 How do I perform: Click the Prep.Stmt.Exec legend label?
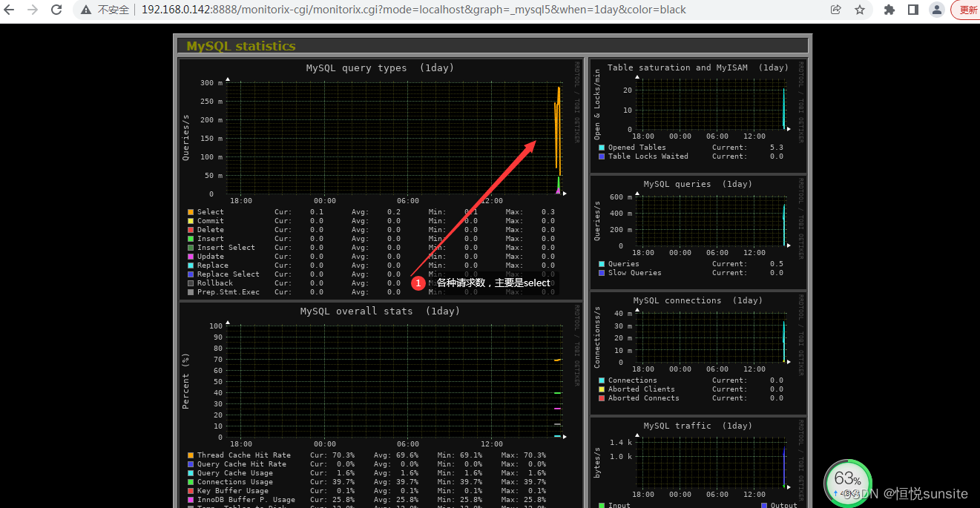228,292
